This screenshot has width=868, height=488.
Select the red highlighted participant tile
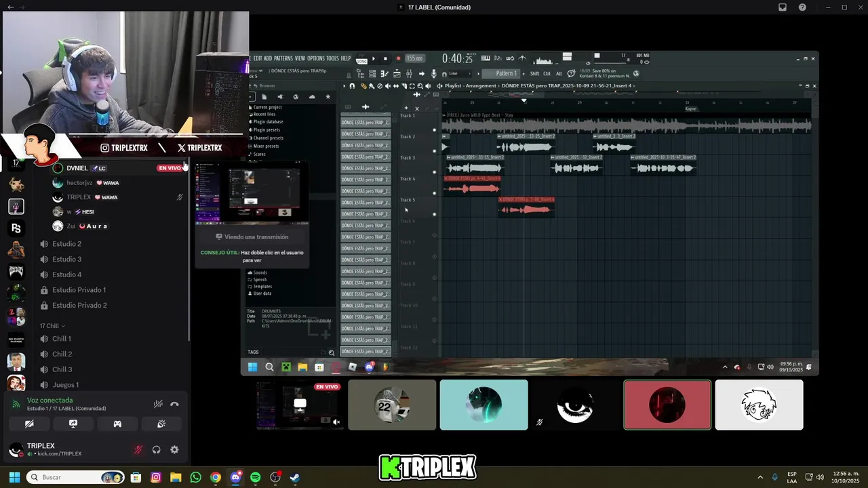[x=667, y=405]
